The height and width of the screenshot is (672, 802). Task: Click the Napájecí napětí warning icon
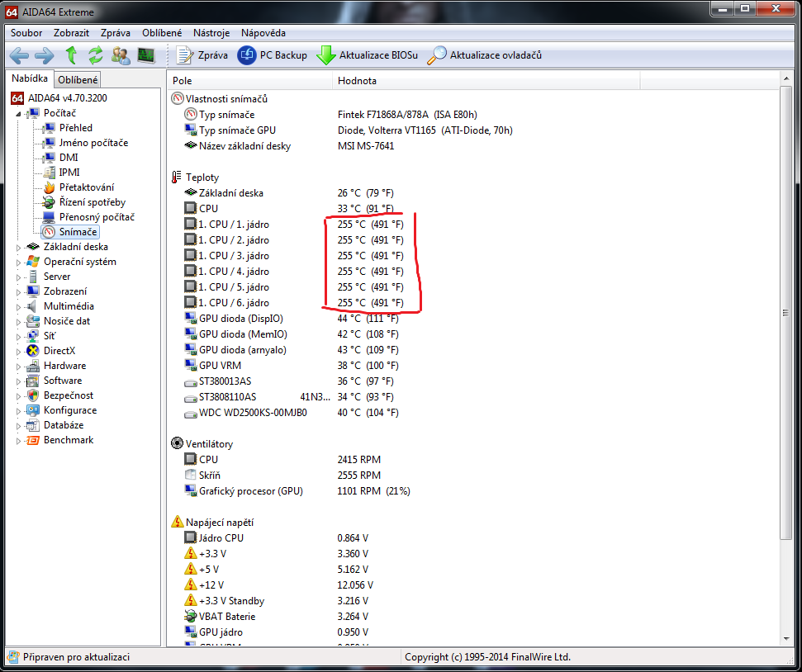point(177,522)
